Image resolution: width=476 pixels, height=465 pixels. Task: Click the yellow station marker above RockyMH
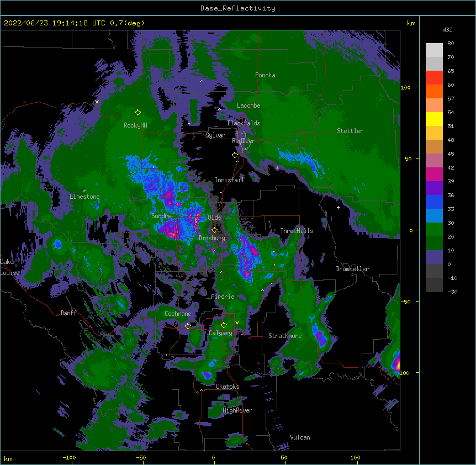(137, 113)
